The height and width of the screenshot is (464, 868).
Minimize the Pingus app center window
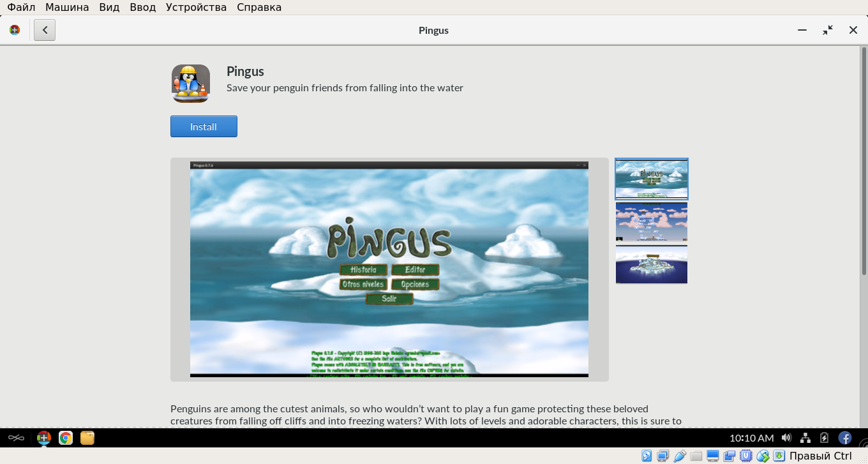click(x=802, y=30)
